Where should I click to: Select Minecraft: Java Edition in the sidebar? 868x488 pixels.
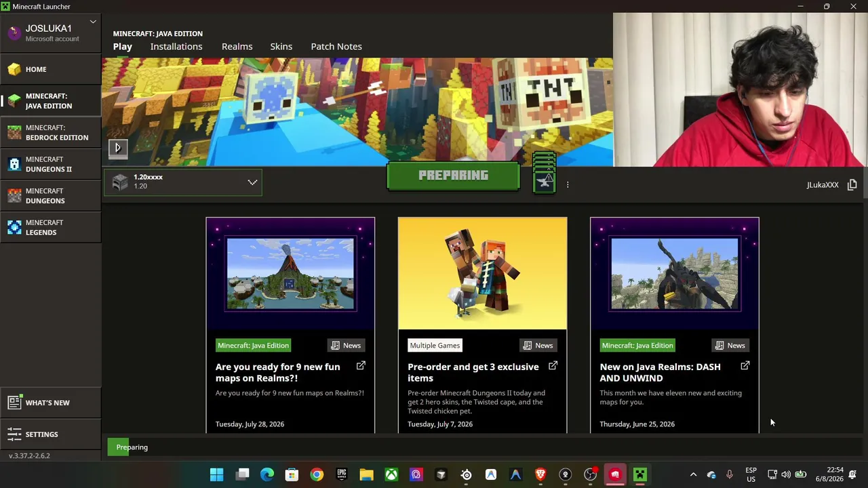coord(51,101)
